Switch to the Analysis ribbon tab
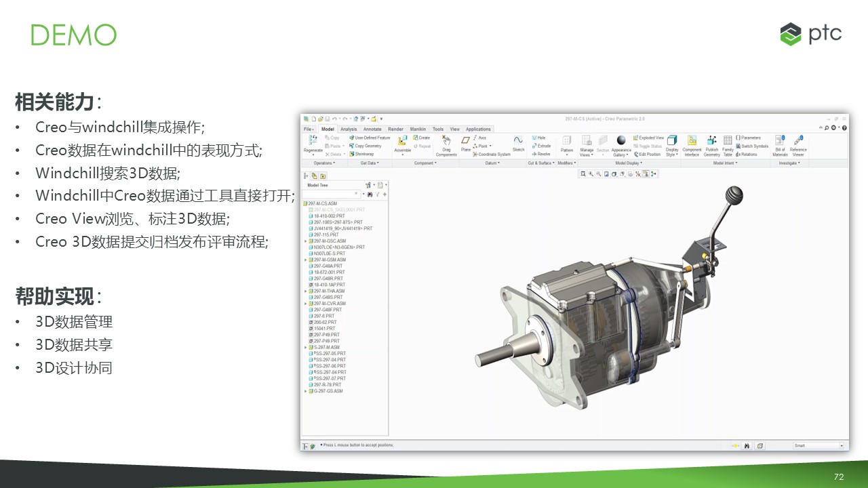The width and height of the screenshot is (868, 488). (349, 129)
